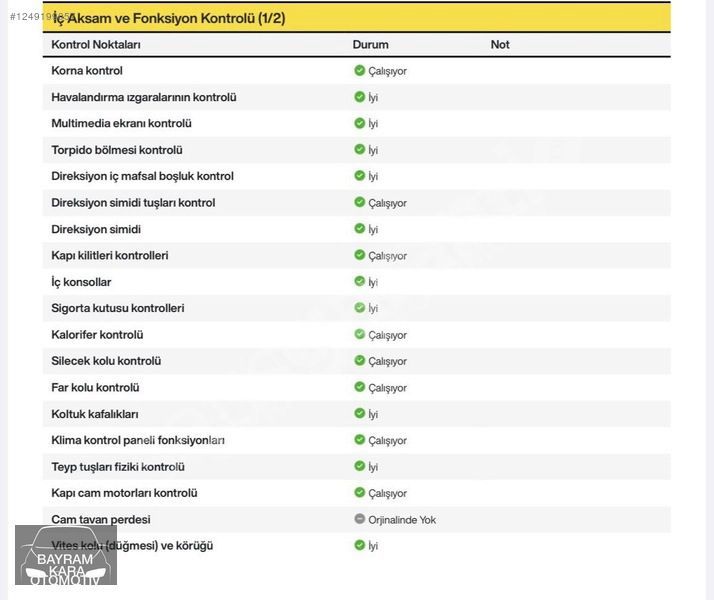Click status icon for Multimedia ekranı kontrolü
714x600 pixels.
(x=360, y=123)
